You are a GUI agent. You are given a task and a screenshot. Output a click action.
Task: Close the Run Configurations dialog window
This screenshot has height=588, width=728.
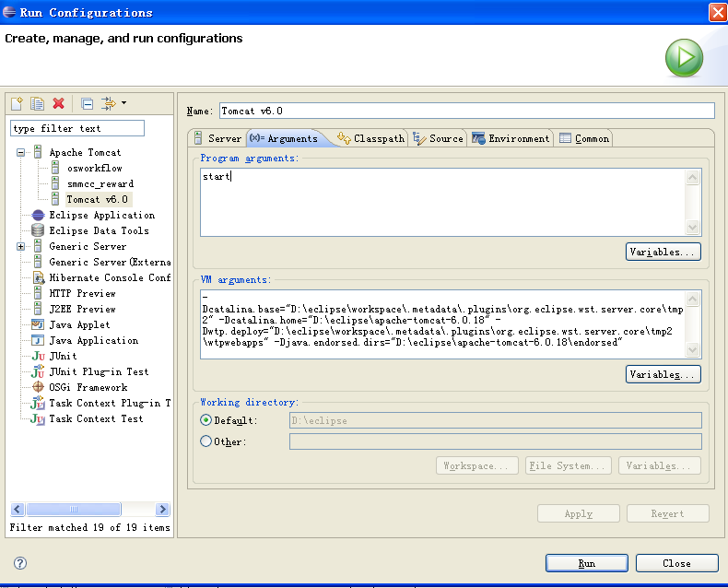point(717,12)
